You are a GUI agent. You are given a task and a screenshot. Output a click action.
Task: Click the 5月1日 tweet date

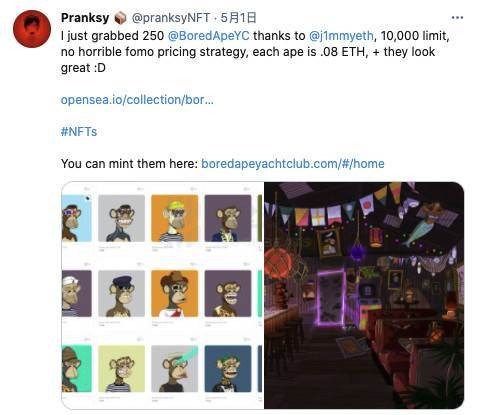coord(238,18)
